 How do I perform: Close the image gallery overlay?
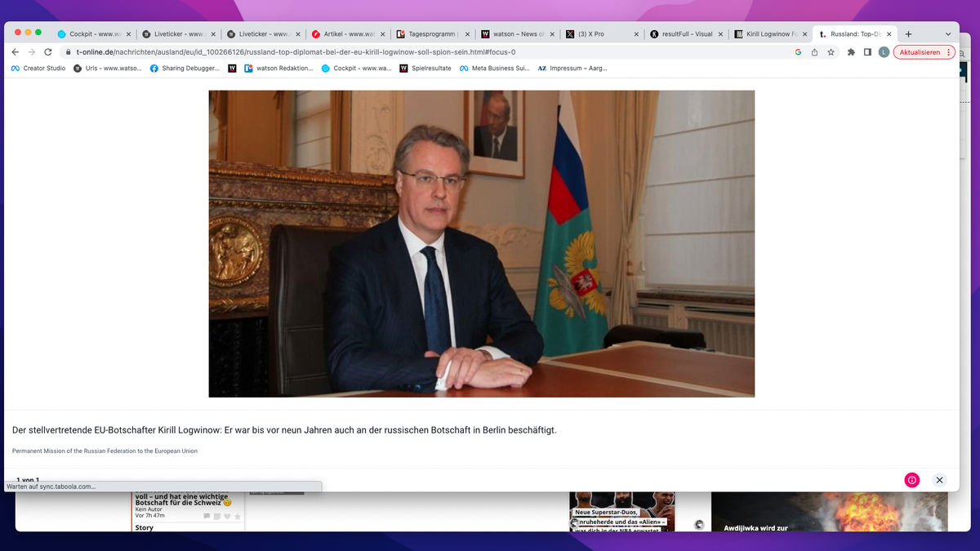pos(939,480)
